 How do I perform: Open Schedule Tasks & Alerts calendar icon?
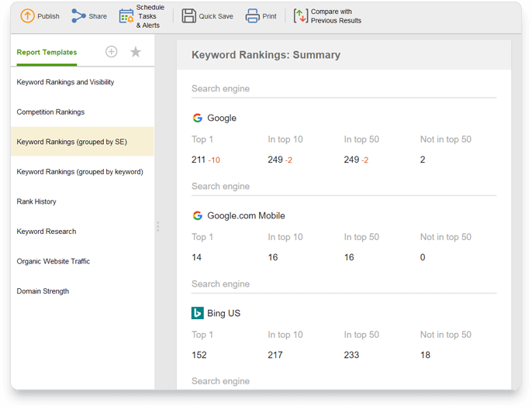pyautogui.click(x=126, y=16)
